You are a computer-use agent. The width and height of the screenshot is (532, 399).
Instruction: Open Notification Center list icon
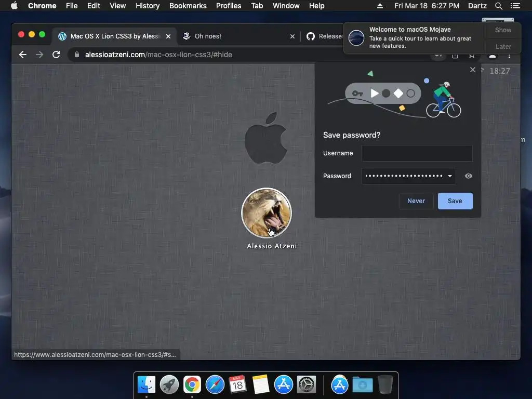click(x=515, y=6)
